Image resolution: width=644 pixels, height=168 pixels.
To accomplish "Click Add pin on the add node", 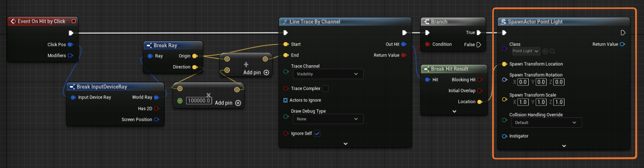I will 256,73.
